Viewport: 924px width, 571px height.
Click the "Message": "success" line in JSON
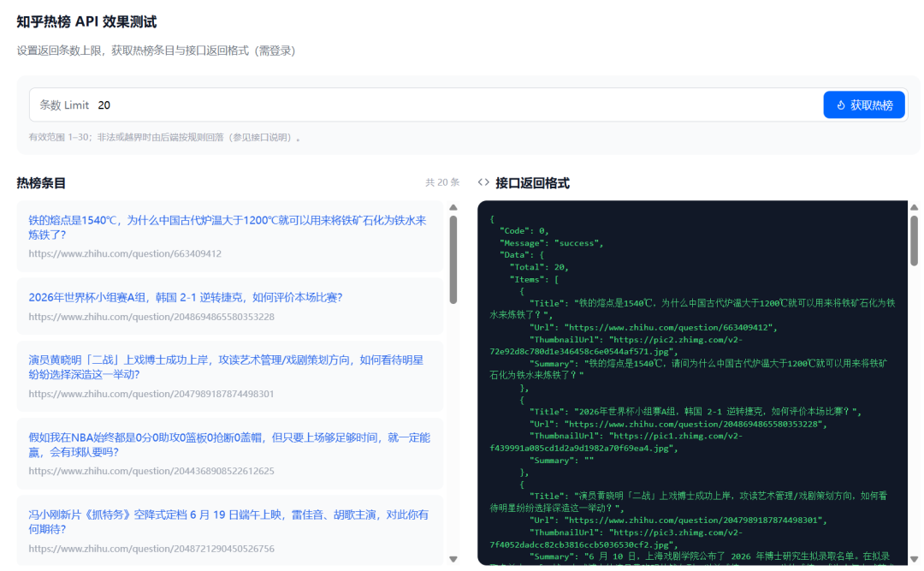pyautogui.click(x=552, y=243)
